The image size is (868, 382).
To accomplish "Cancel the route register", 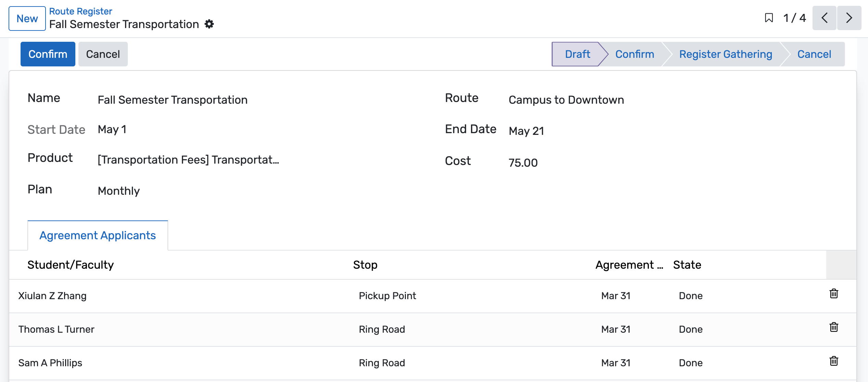I will coord(103,54).
